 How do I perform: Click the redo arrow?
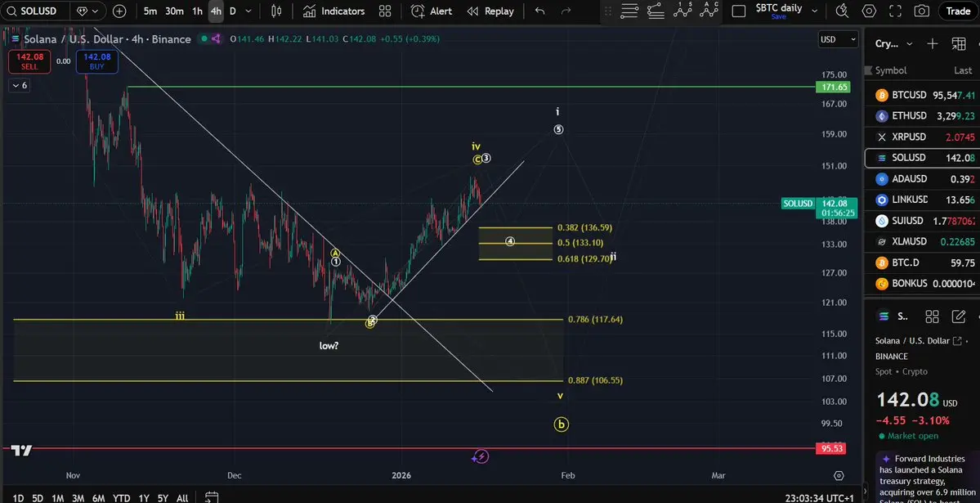[x=566, y=11]
